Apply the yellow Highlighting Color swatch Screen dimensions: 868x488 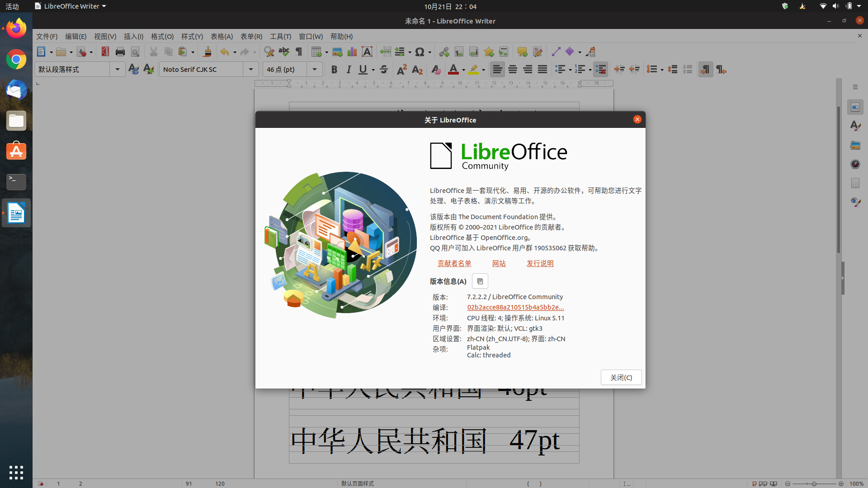tap(473, 70)
